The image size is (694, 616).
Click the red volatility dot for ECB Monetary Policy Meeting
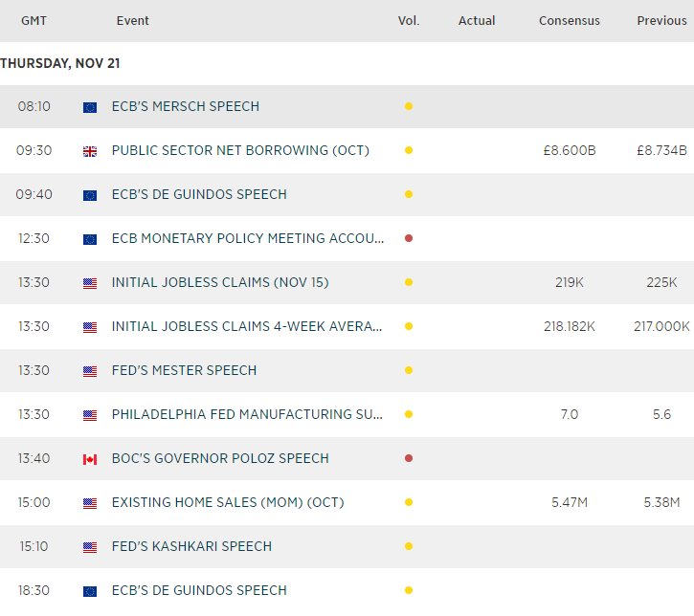(409, 239)
